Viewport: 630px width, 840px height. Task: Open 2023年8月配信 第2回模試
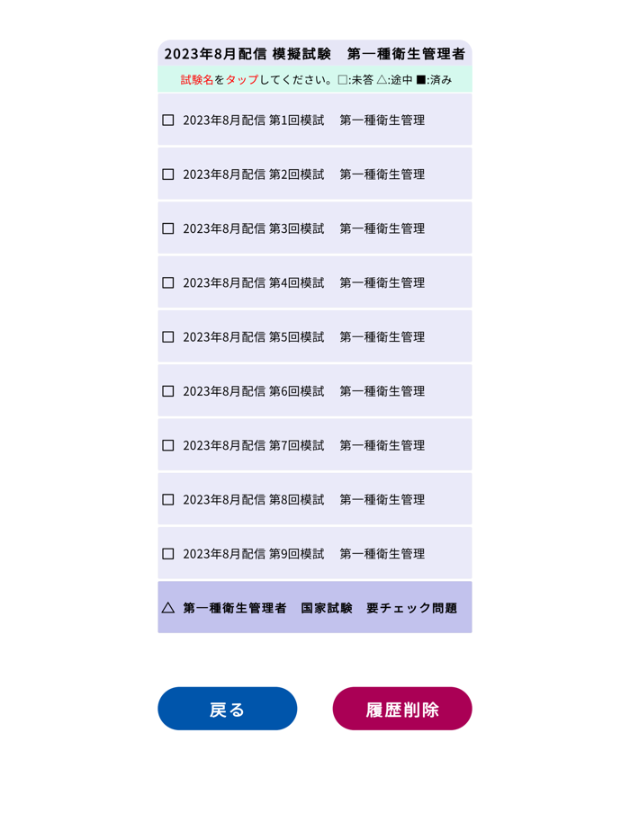pyautogui.click(x=303, y=174)
